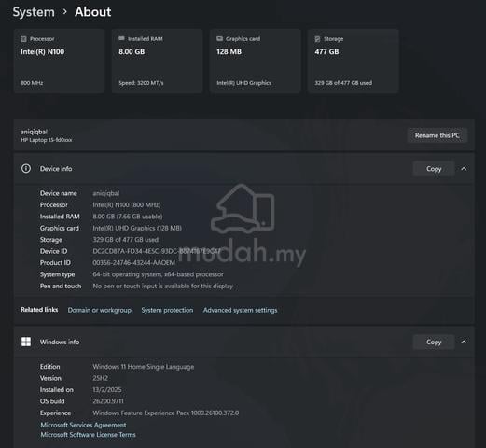Collapse the Windows info section chevron

coord(464,342)
